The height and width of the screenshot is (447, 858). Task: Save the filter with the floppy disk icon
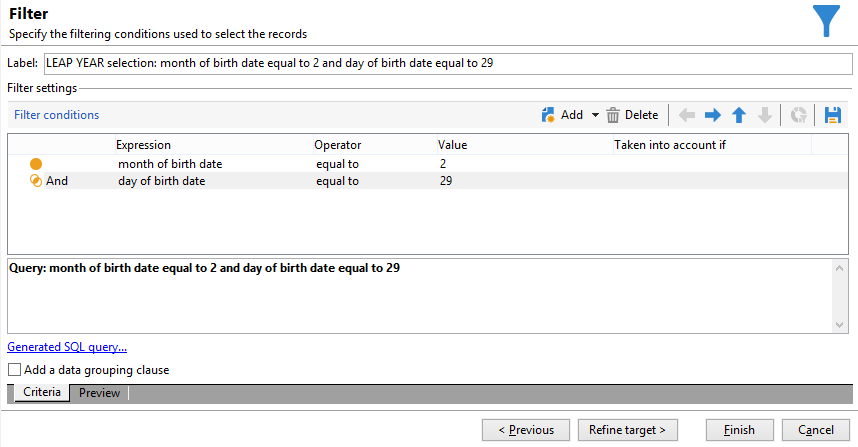pyautogui.click(x=832, y=115)
